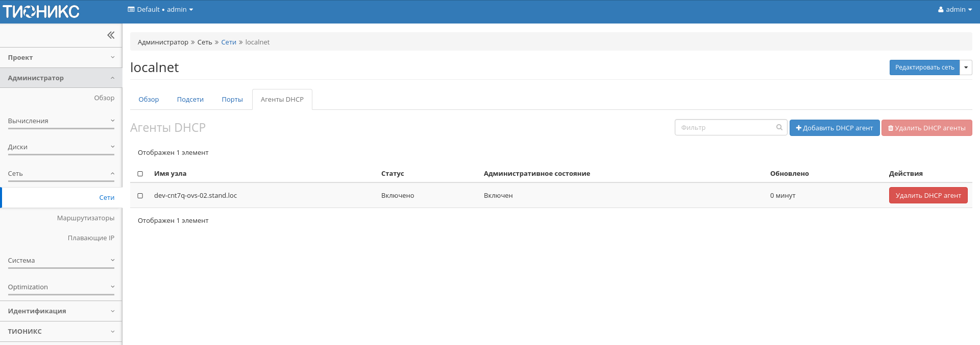Expand the Вычисления sidebar group

(61, 121)
